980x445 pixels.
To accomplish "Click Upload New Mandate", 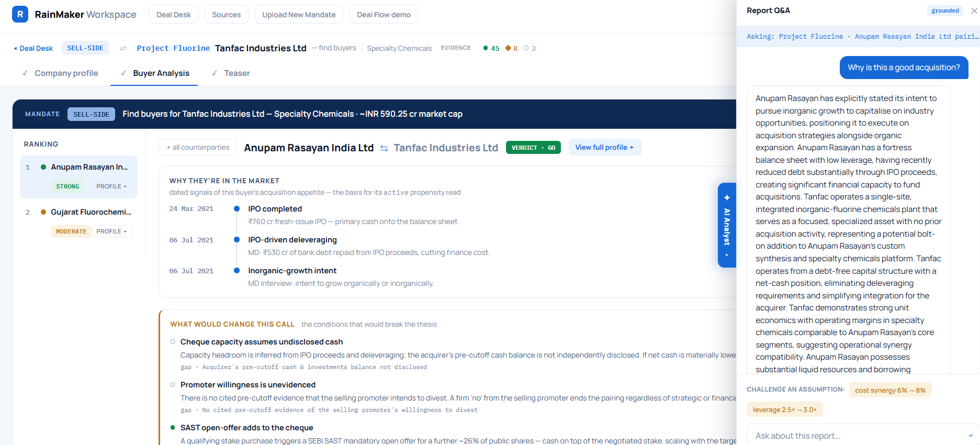I will click(x=299, y=15).
